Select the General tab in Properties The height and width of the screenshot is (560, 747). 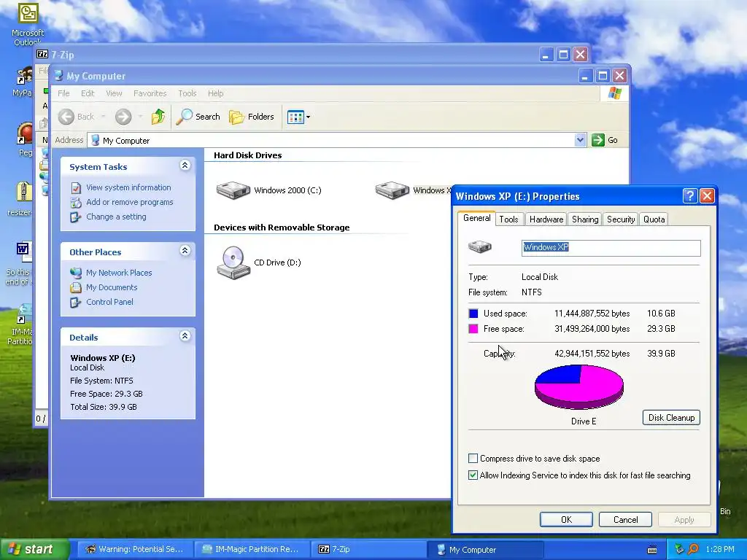point(477,218)
